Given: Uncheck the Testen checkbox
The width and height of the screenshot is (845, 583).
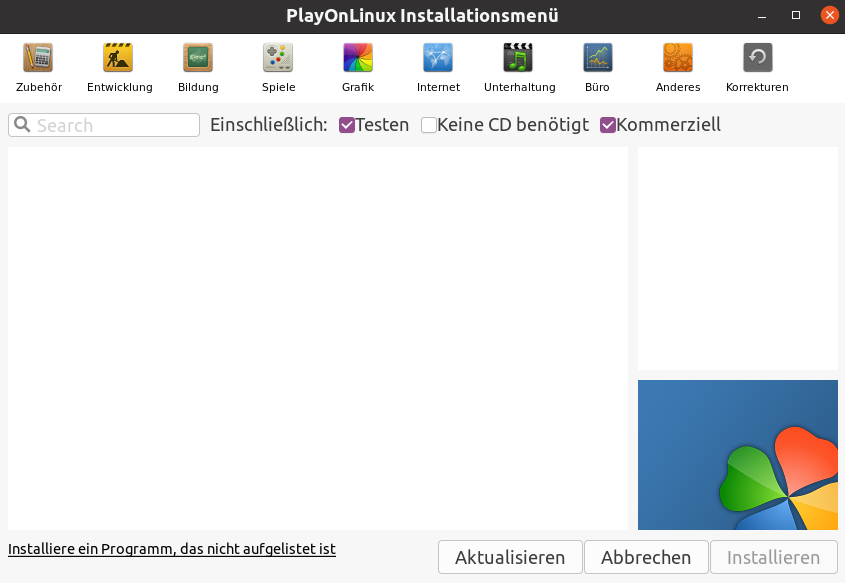Looking at the screenshot, I should pyautogui.click(x=347, y=125).
